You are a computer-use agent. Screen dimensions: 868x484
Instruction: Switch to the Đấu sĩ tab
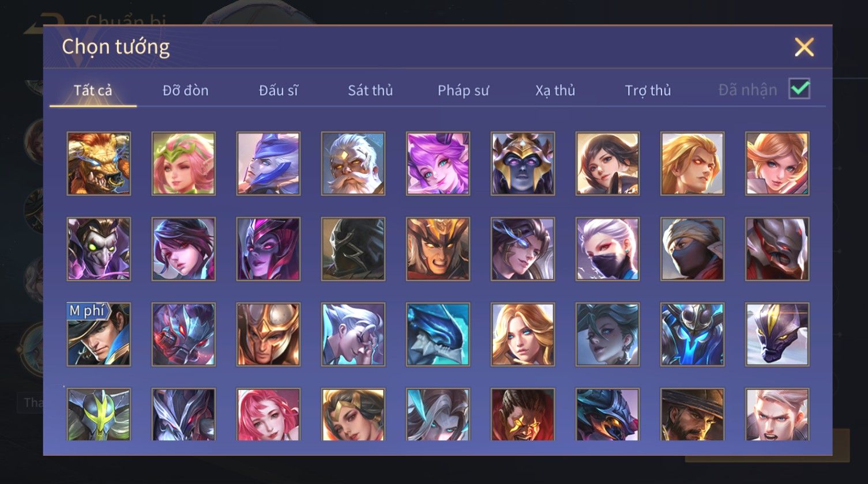click(x=278, y=90)
